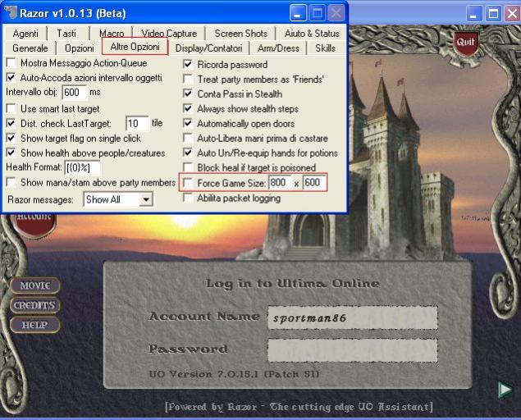Click the Razor title bar icon

[10, 13]
